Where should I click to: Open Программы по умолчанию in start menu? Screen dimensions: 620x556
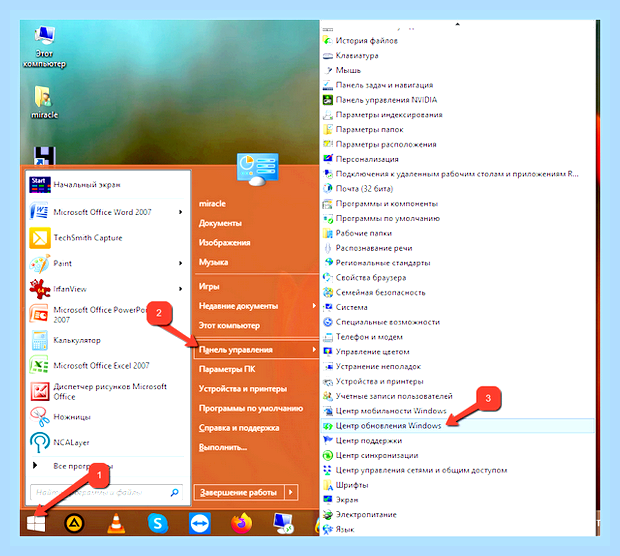[x=251, y=408]
